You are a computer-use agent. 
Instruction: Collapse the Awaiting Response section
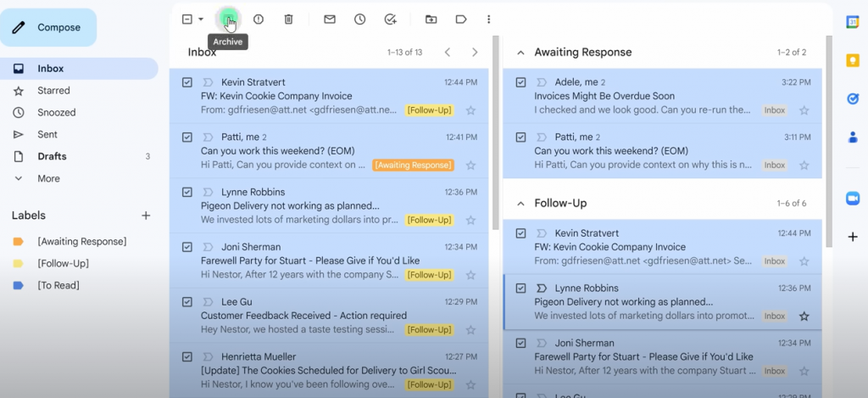coord(520,53)
